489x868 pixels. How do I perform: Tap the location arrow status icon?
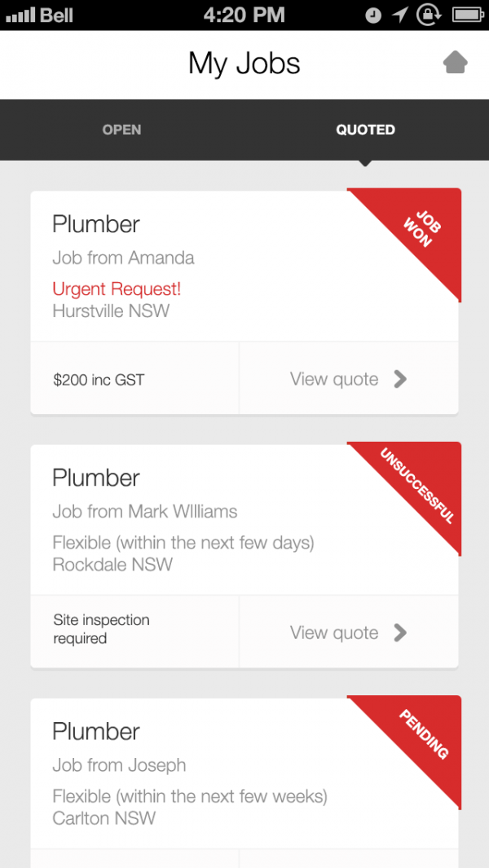pos(400,15)
